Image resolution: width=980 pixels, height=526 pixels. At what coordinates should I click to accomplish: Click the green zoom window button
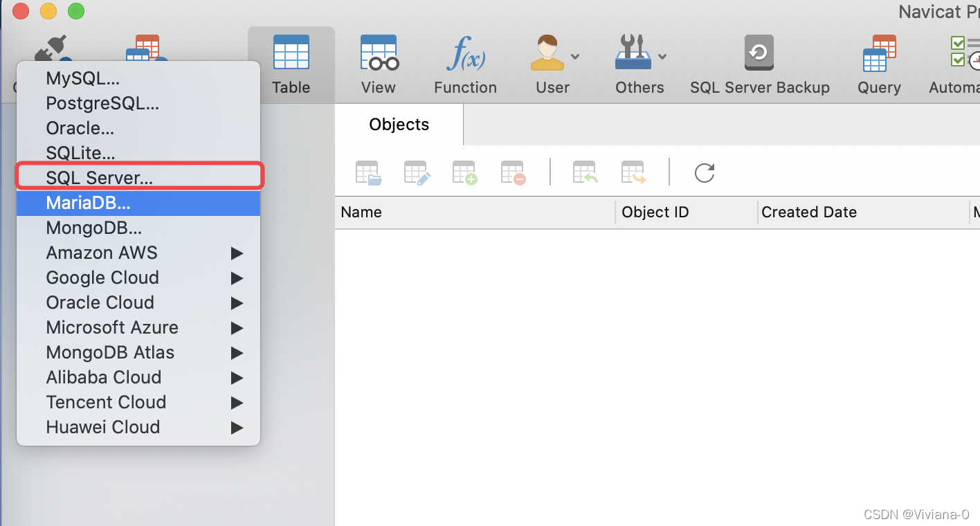(x=76, y=11)
